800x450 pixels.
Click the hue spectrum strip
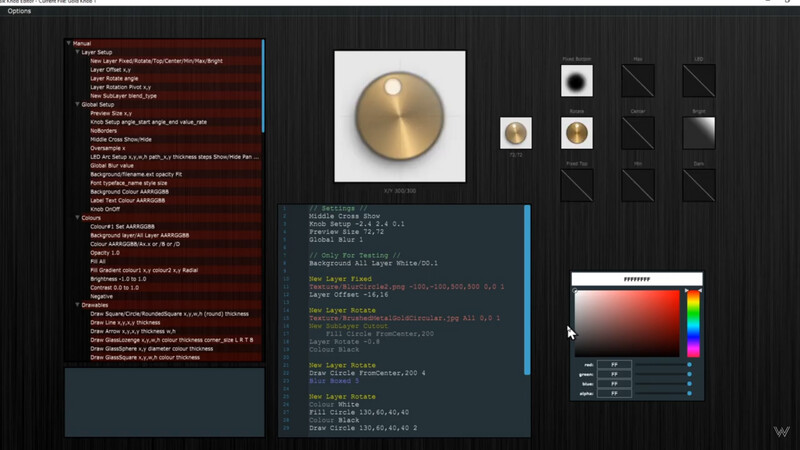[x=693, y=323]
